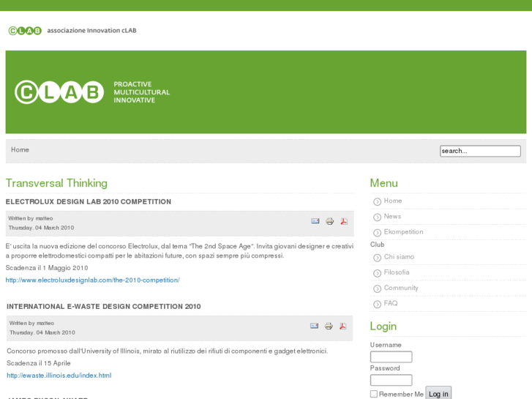
Task: Open the electroluxdesignlab.com competition link
Action: (x=93, y=280)
